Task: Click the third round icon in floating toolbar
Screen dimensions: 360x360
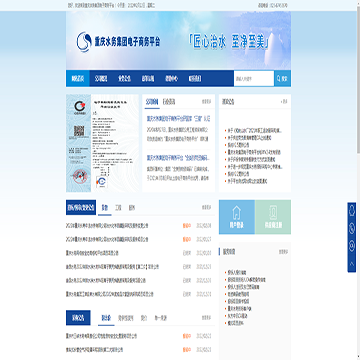Action: [352, 246]
